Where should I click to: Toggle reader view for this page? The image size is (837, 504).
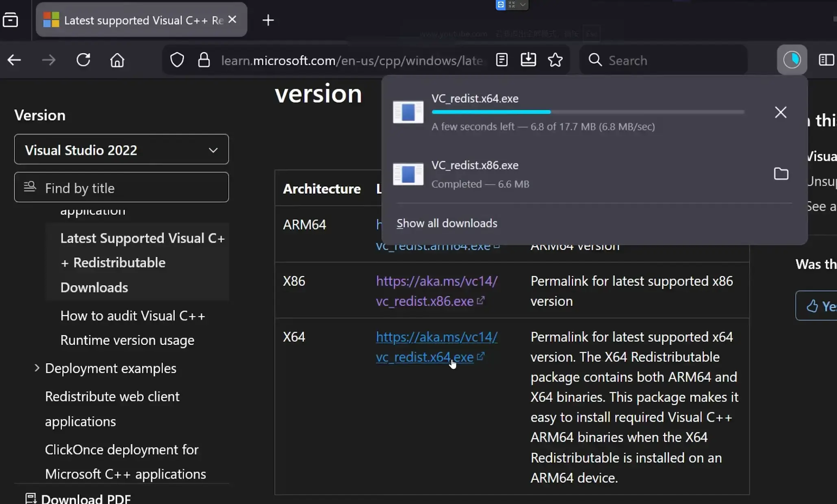pyautogui.click(x=502, y=60)
